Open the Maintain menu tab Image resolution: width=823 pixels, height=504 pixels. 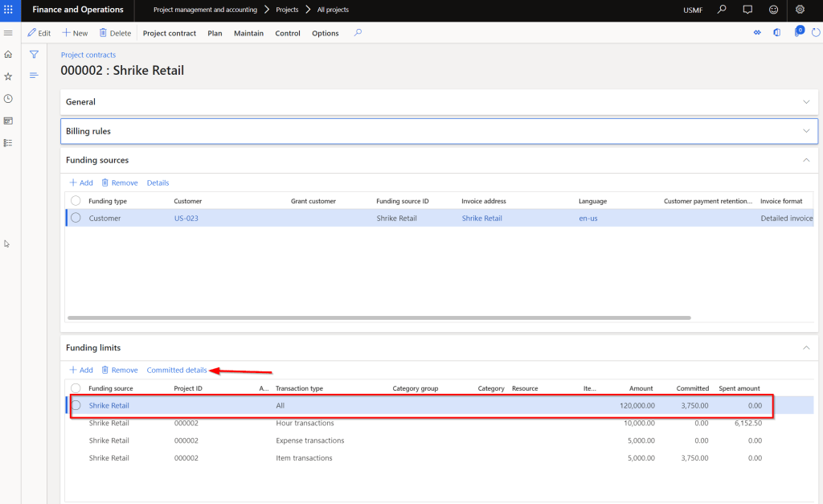pos(248,34)
